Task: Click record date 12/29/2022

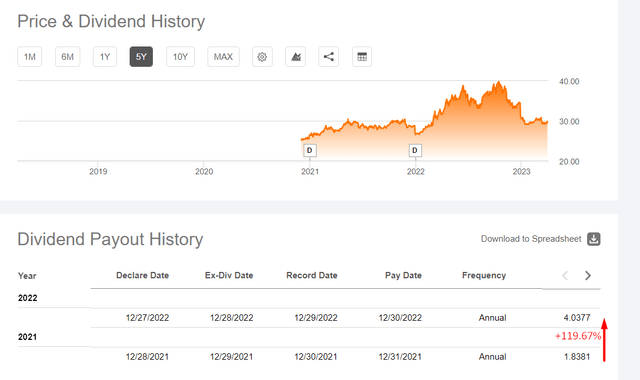Action: pos(316,318)
